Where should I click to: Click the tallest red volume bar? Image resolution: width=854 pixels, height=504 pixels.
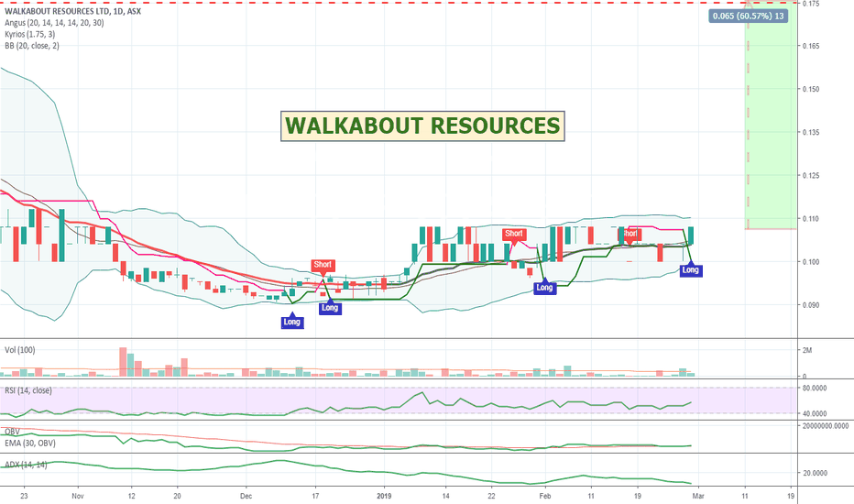123,362
